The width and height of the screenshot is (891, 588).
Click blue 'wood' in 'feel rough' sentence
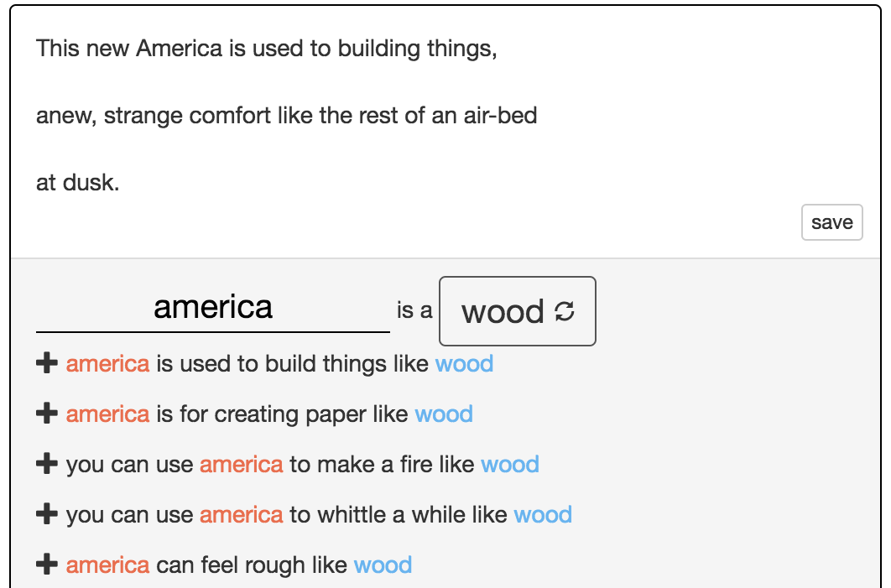tap(383, 565)
